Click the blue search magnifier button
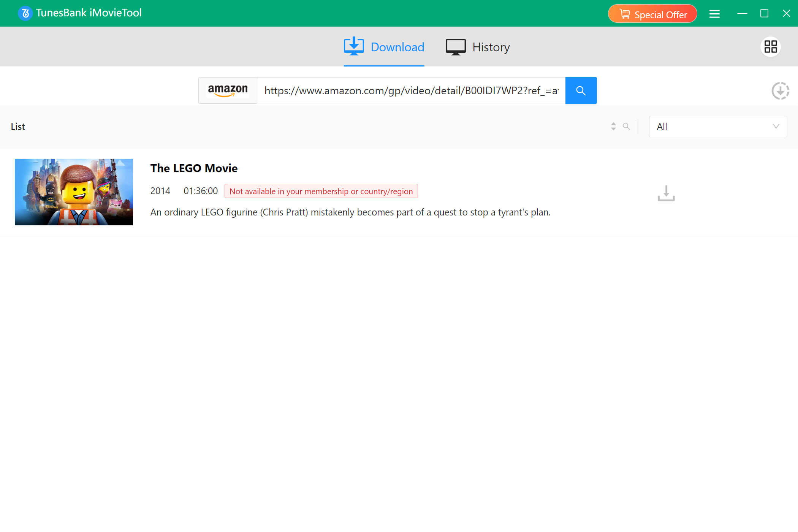Viewport: 798px width, 532px height. click(x=581, y=90)
